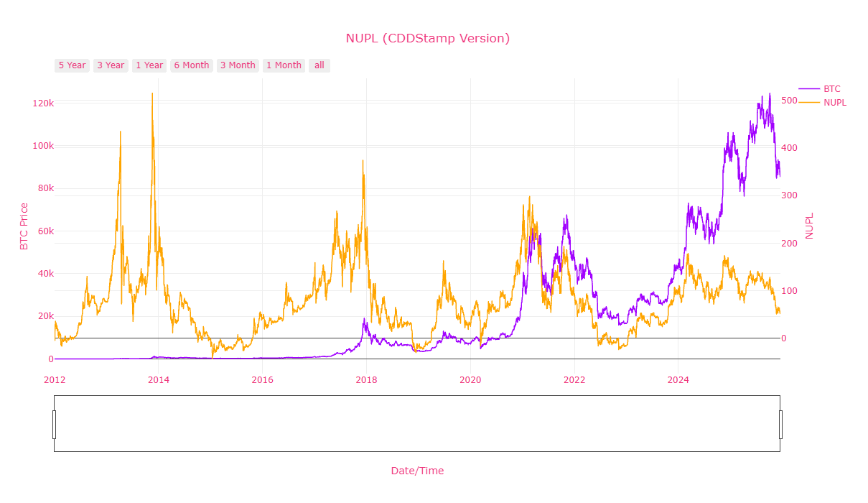This screenshot has width=868, height=503.
Task: Switch range to 3 Year
Action: click(111, 65)
